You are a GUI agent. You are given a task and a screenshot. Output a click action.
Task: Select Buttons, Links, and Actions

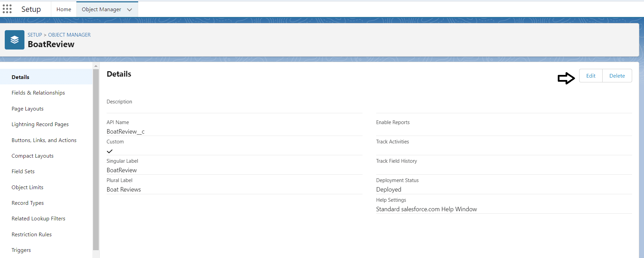(44, 140)
